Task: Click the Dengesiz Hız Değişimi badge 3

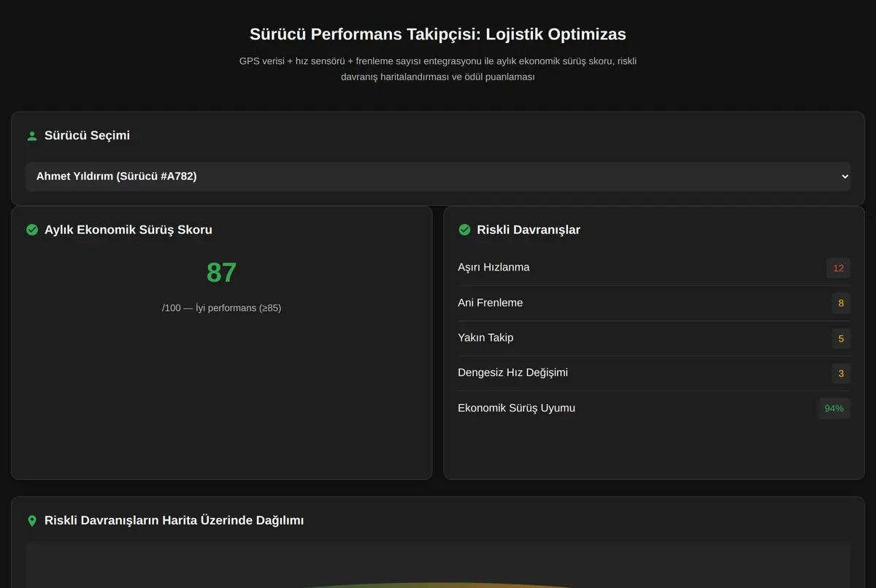Action: click(x=841, y=374)
